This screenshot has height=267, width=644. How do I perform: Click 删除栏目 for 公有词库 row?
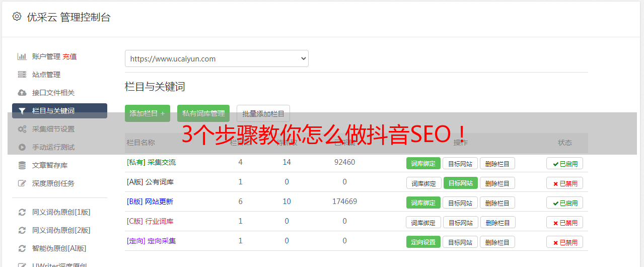coord(497,183)
